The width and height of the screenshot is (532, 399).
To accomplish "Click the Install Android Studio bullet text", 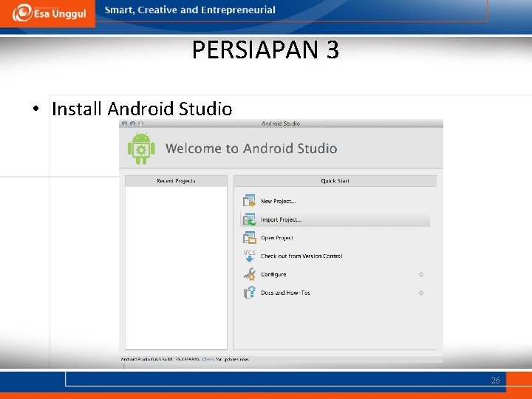I will point(142,109).
